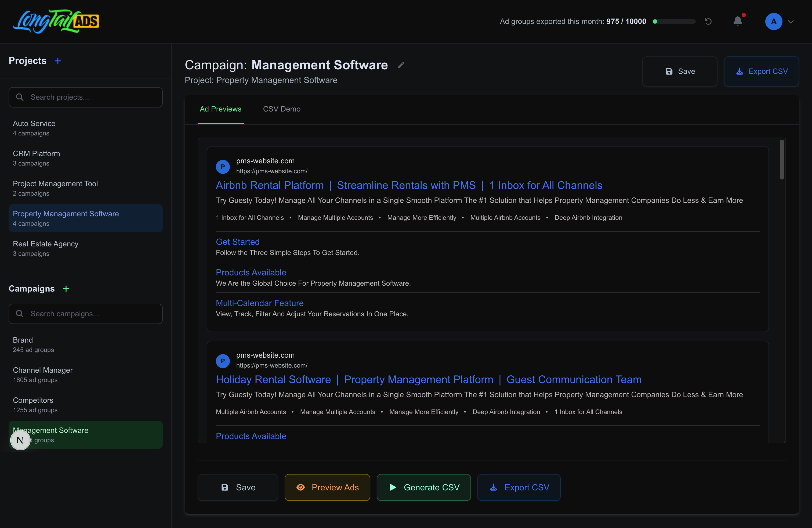Click the user avatar A
Image resolution: width=812 pixels, height=528 pixels.
click(x=773, y=21)
